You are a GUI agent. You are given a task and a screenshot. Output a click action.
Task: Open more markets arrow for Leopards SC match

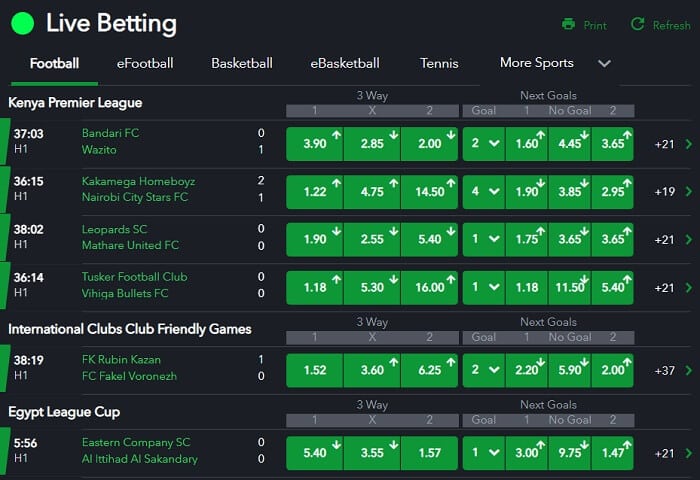[x=689, y=239]
